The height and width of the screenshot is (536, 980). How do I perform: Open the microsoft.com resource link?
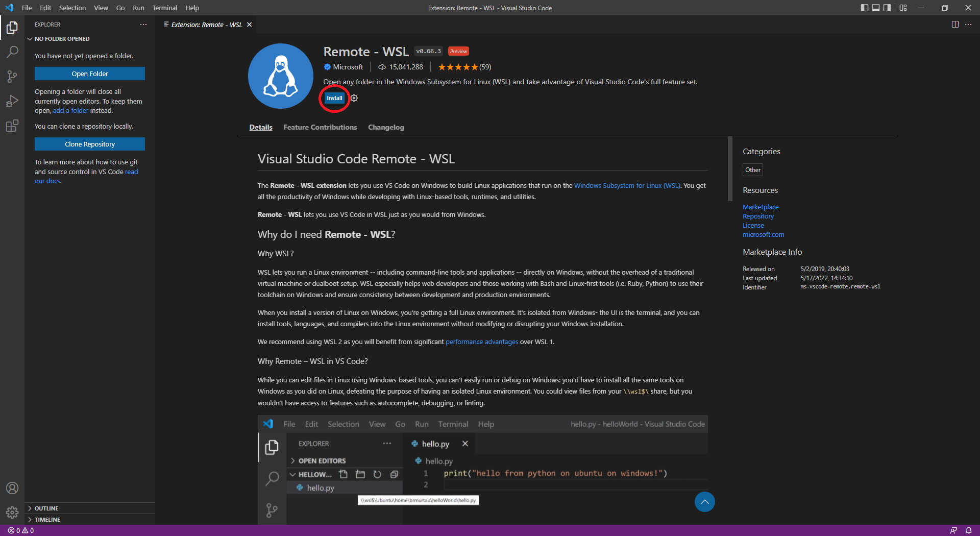[763, 234]
